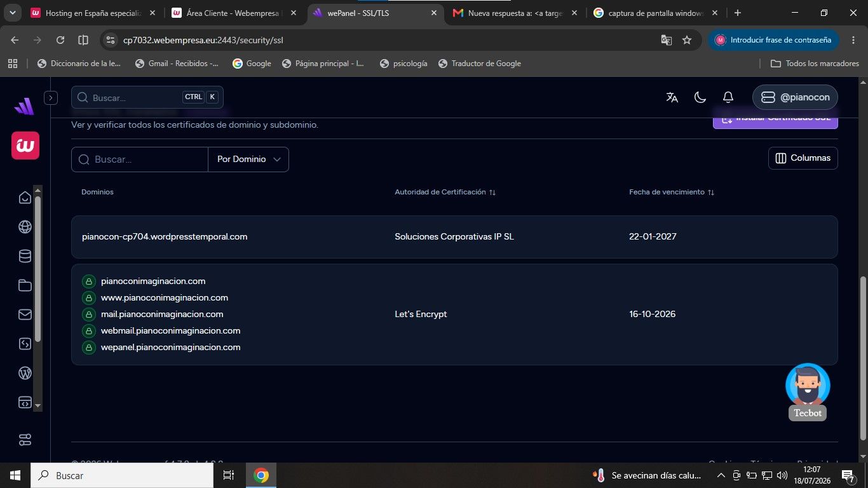868x488 pixels.
Task: Open the language translate icon in header
Action: click(672, 97)
